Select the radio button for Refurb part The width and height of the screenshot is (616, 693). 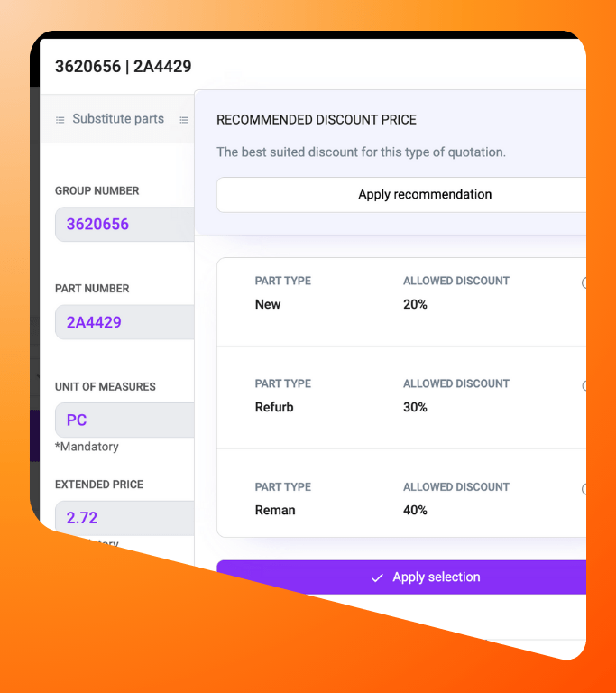pyautogui.click(x=584, y=385)
